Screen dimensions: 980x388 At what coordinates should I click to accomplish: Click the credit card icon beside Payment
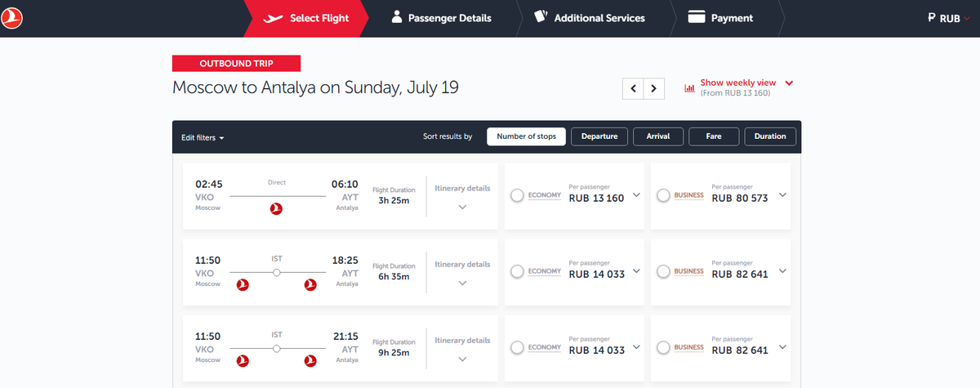click(697, 17)
